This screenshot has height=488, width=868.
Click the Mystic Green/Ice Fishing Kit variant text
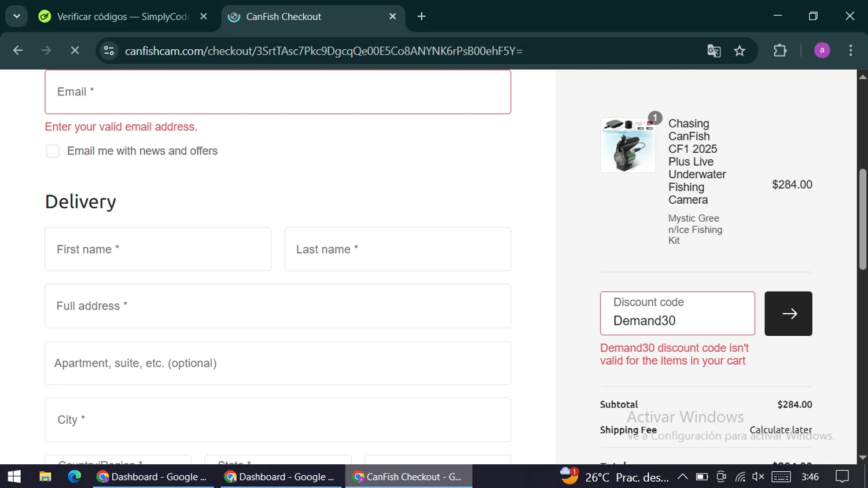point(695,229)
